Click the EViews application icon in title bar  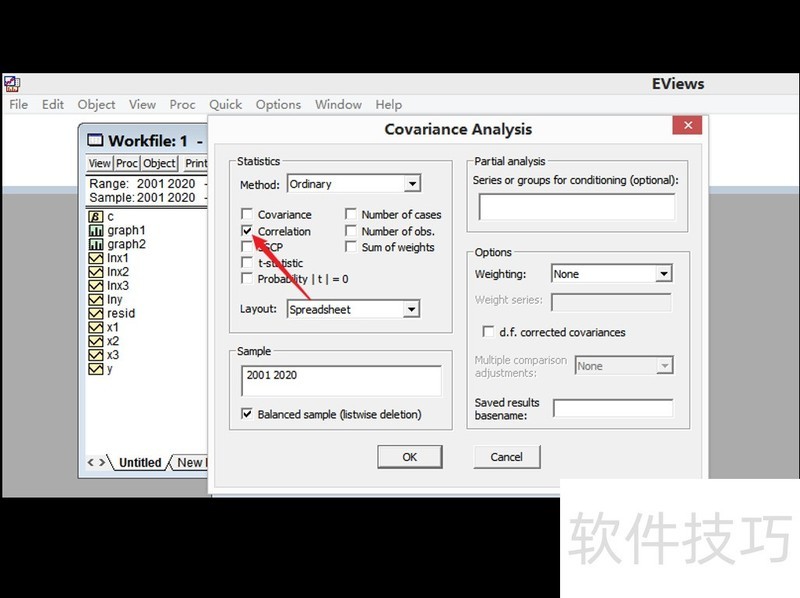tap(12, 84)
